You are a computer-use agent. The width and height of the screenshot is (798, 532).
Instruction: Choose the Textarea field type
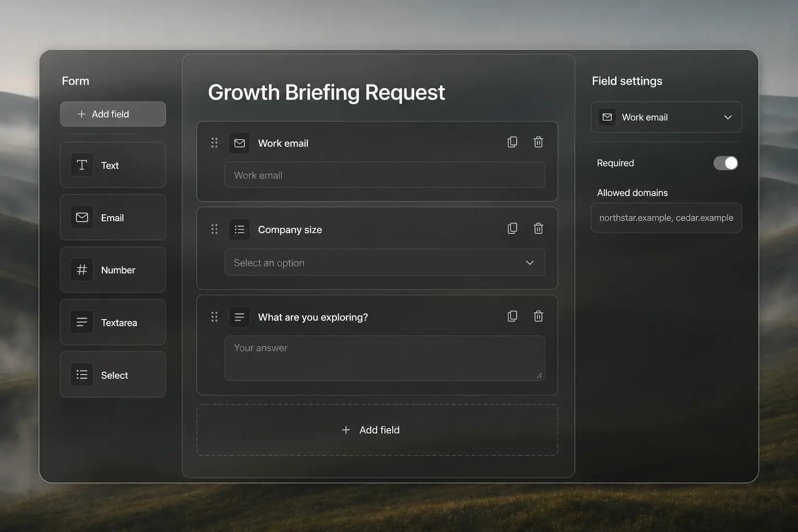click(113, 322)
